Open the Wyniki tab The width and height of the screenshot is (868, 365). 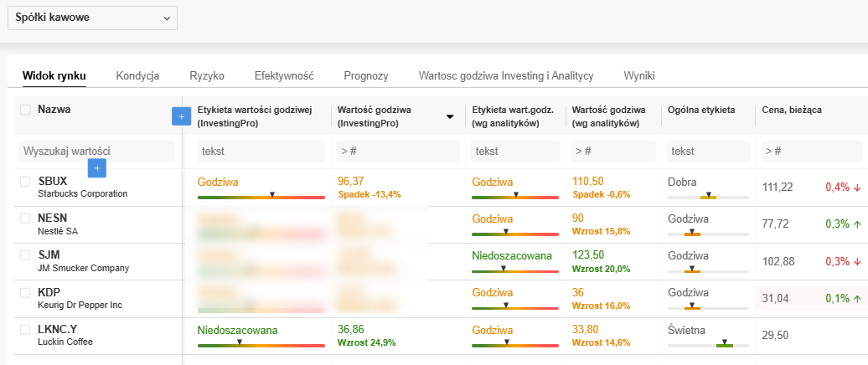(638, 76)
